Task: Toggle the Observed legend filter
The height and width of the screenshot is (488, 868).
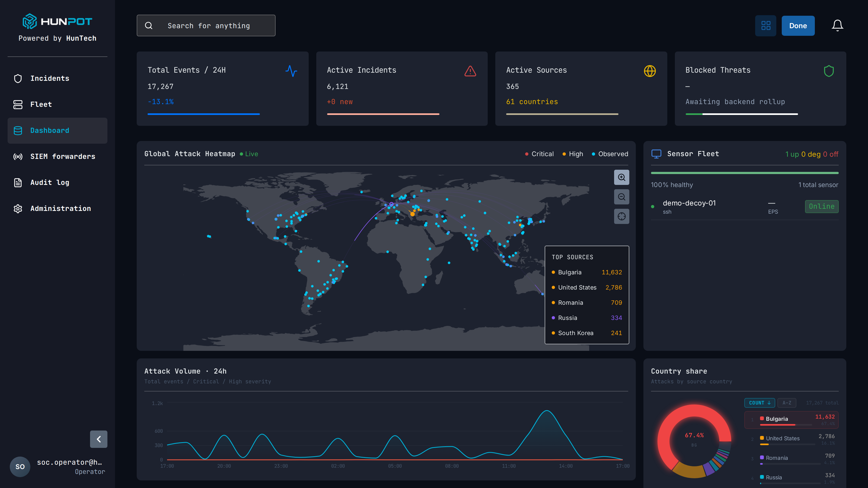Action: (610, 154)
